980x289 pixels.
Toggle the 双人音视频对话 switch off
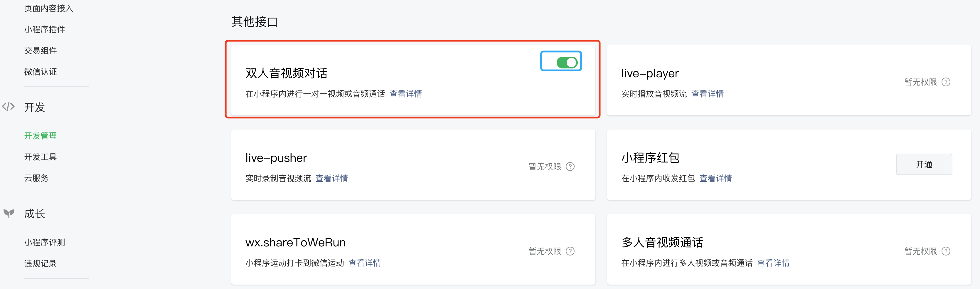(567, 63)
